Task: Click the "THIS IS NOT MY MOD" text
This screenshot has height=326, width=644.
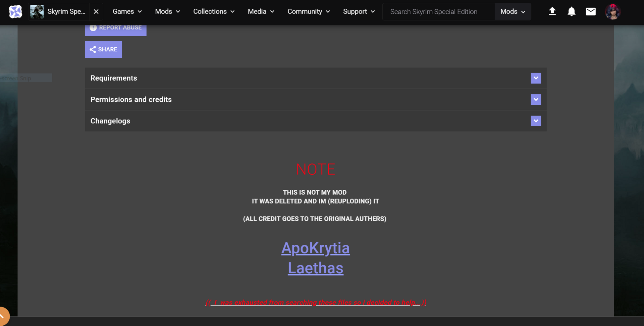Action: point(315,192)
